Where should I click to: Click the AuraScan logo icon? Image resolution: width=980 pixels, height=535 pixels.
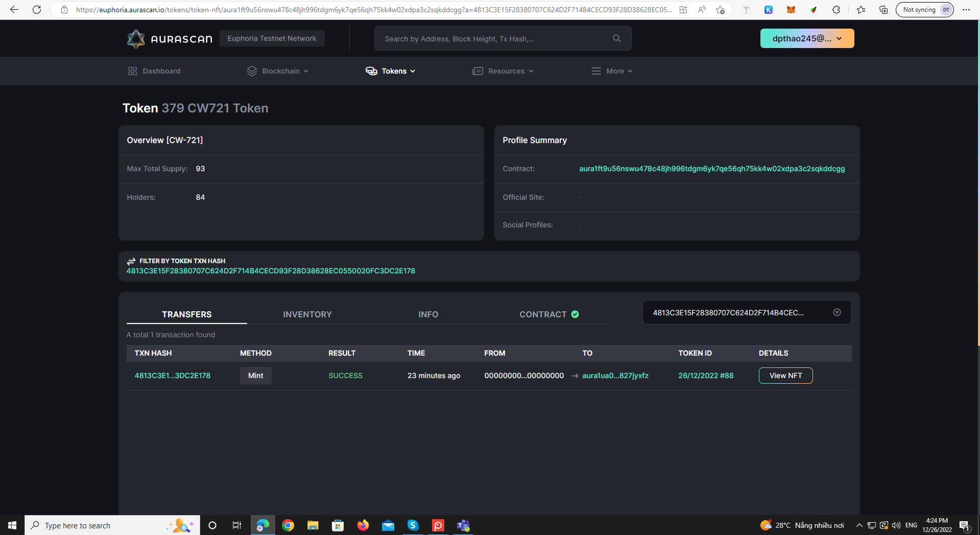[135, 38]
